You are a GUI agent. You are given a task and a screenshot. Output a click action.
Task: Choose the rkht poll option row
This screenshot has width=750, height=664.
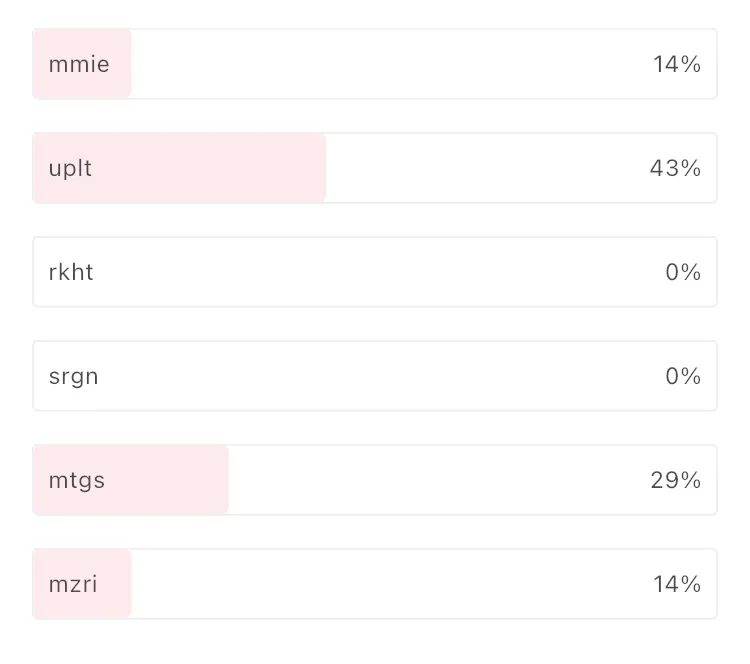pyautogui.click(x=375, y=272)
